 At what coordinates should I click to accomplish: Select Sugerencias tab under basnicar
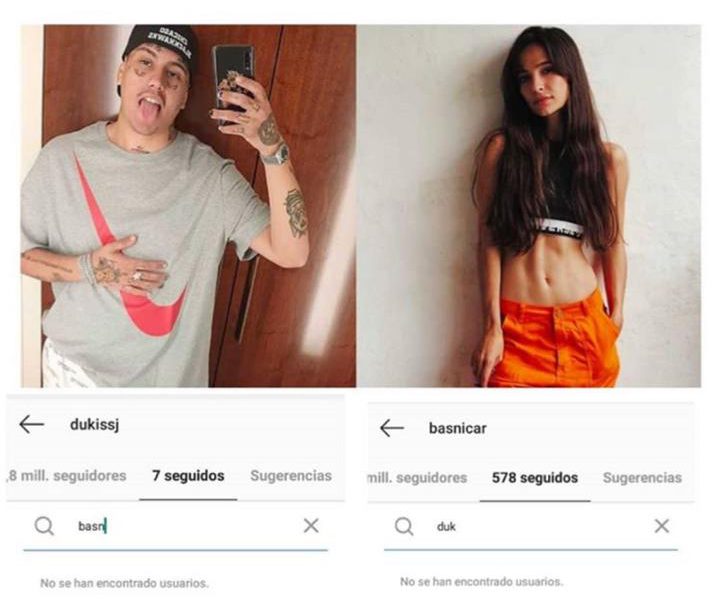642,478
